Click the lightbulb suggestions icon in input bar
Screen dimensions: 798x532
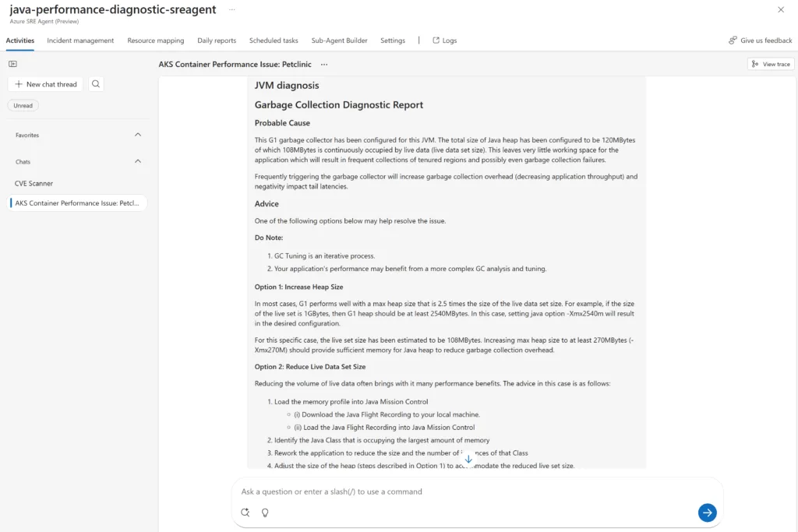coord(265,513)
